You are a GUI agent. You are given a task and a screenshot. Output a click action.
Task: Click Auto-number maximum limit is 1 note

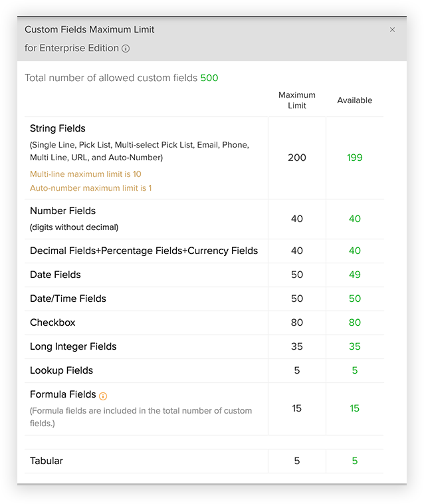tap(90, 188)
